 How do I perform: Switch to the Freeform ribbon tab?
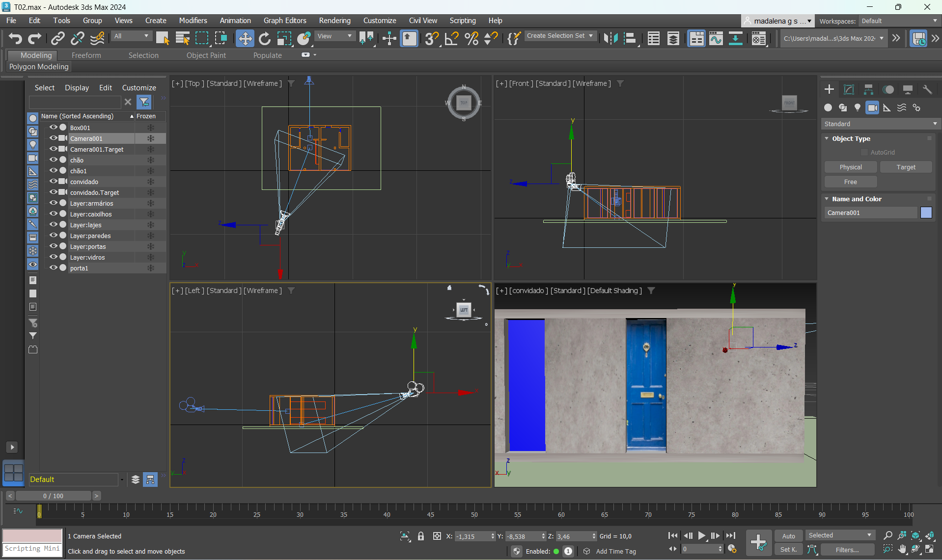tap(86, 55)
